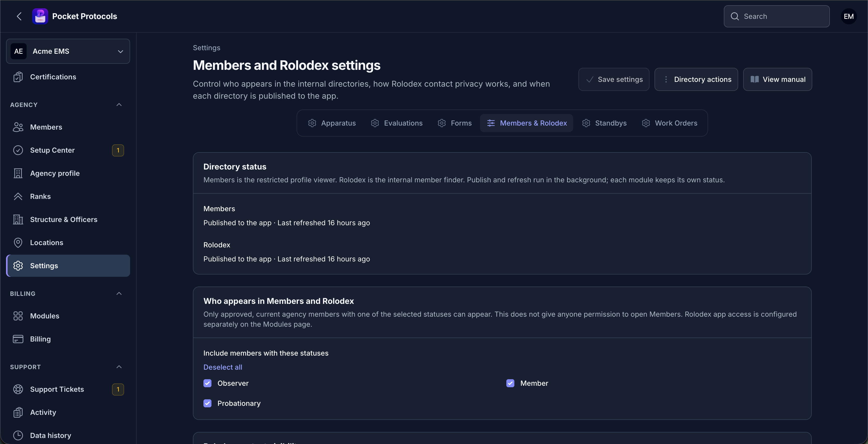Uncheck the Observer status checkbox
This screenshot has height=444, width=868.
207,383
